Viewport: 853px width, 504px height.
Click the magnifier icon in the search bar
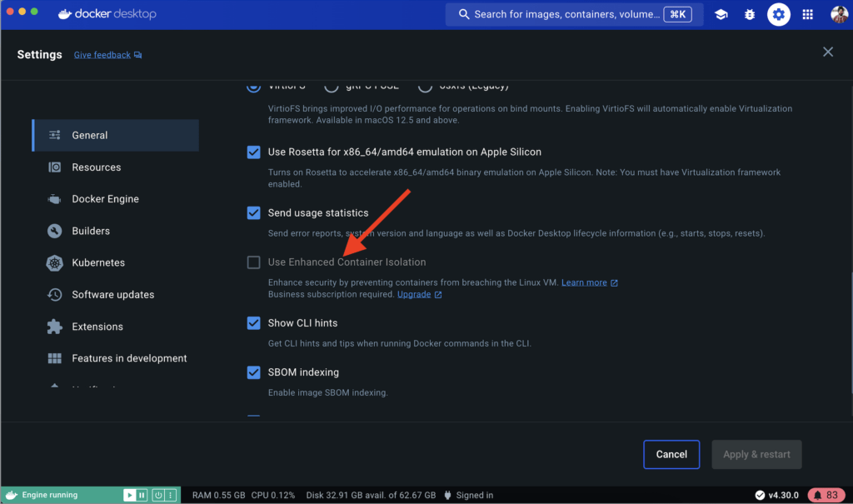click(x=463, y=14)
